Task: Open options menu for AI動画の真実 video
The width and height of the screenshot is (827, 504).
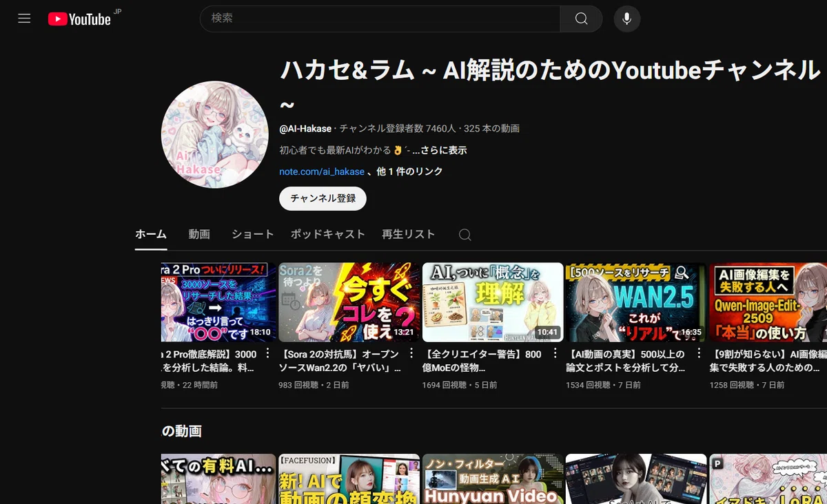Action: (x=698, y=353)
